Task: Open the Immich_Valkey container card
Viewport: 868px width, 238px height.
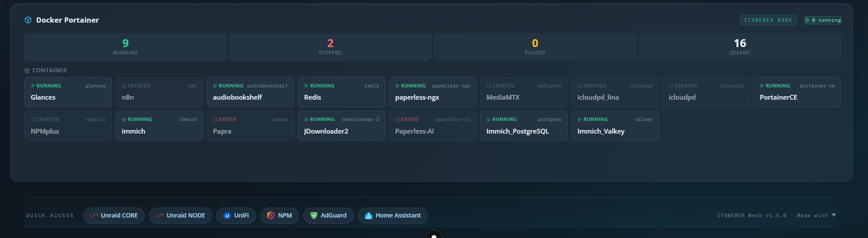Action: [615, 126]
